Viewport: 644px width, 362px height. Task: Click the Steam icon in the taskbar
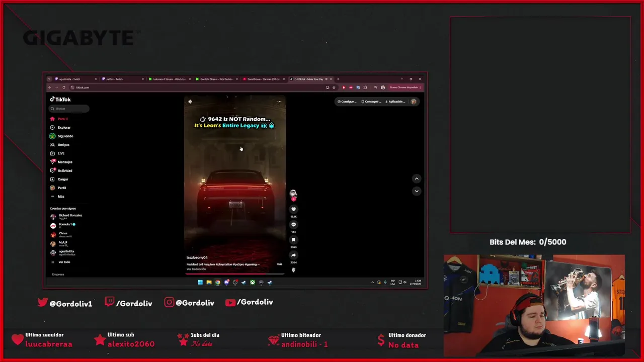coord(244,283)
